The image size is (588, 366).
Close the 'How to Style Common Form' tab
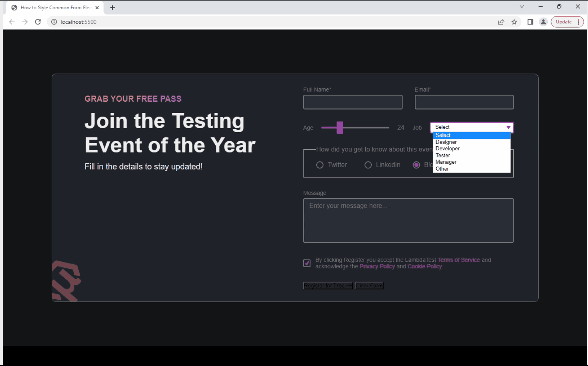(97, 7)
